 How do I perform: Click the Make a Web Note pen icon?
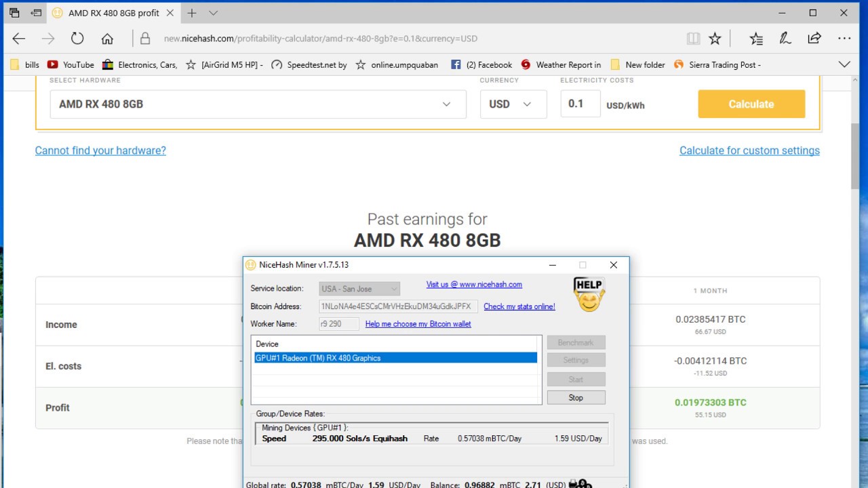click(785, 39)
